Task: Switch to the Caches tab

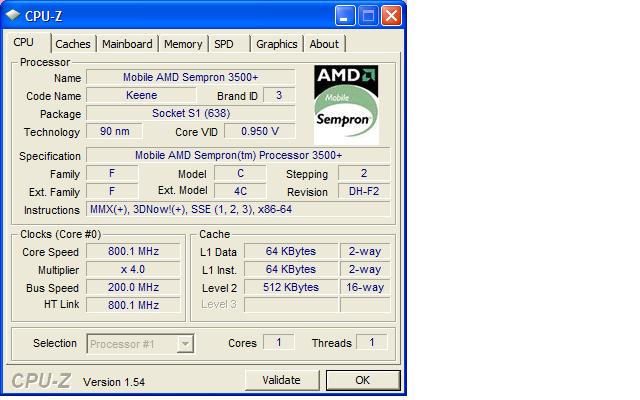Action: [x=73, y=44]
